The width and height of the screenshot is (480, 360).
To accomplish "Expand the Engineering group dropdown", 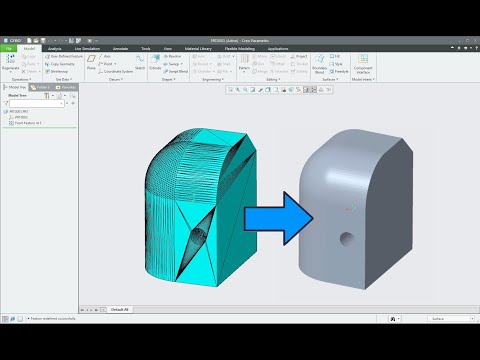I will coord(213,79).
